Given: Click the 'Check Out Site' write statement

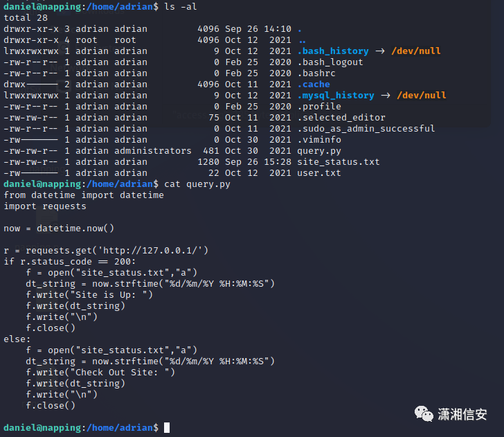Looking at the screenshot, I should click(100, 373).
